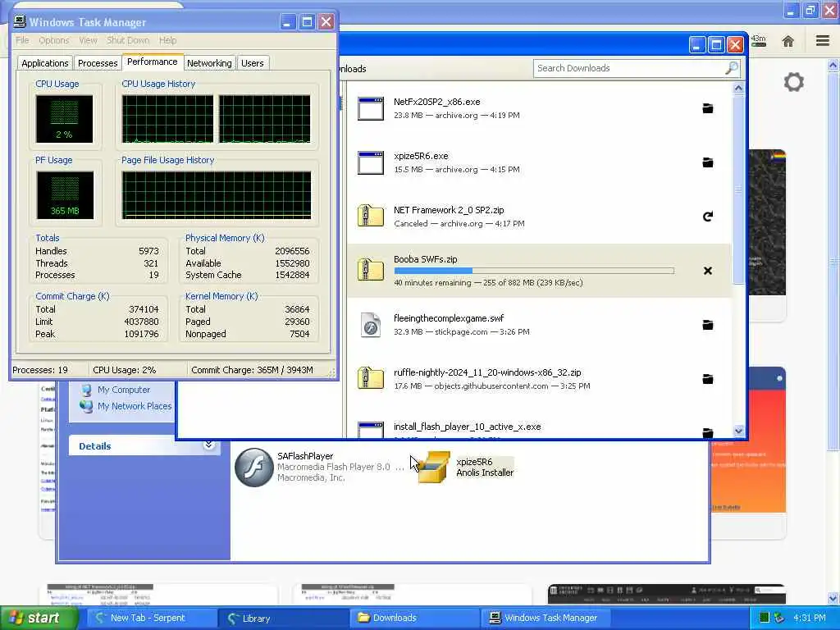
Task: Click the fleeingthecomplexgame.swf file name
Action: [x=449, y=318]
